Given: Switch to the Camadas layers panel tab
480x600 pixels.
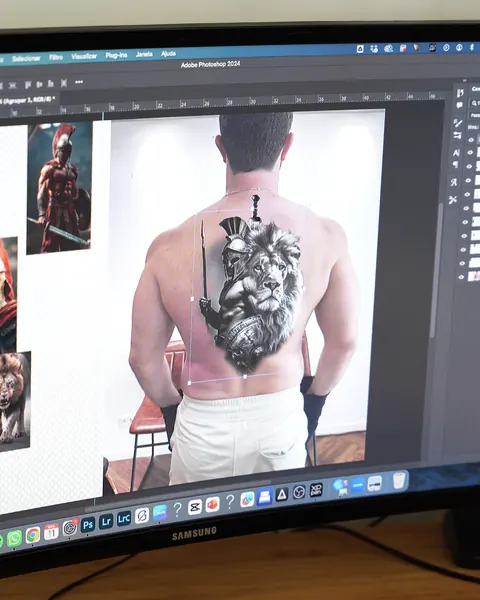Looking at the screenshot, I should click(x=476, y=89).
